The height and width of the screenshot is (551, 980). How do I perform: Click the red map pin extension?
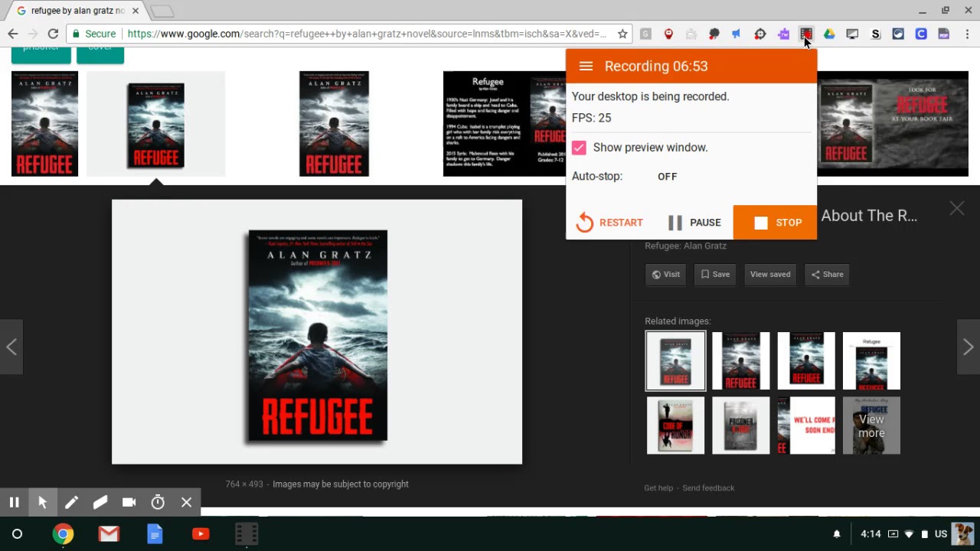[x=668, y=34]
